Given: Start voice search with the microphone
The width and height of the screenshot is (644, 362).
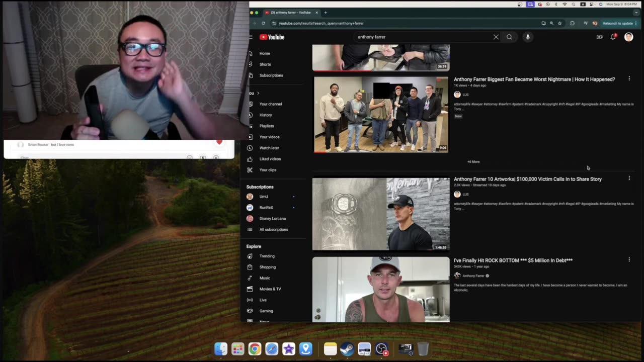Looking at the screenshot, I should 528,37.
